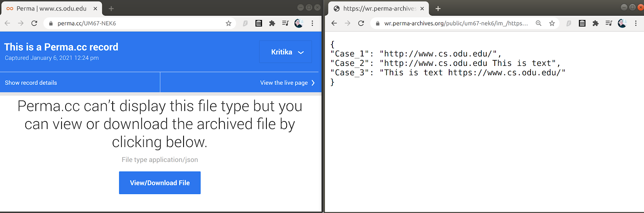Click the "Case_2" JSON line
The width and height of the screenshot is (644, 213).
tap(445, 63)
